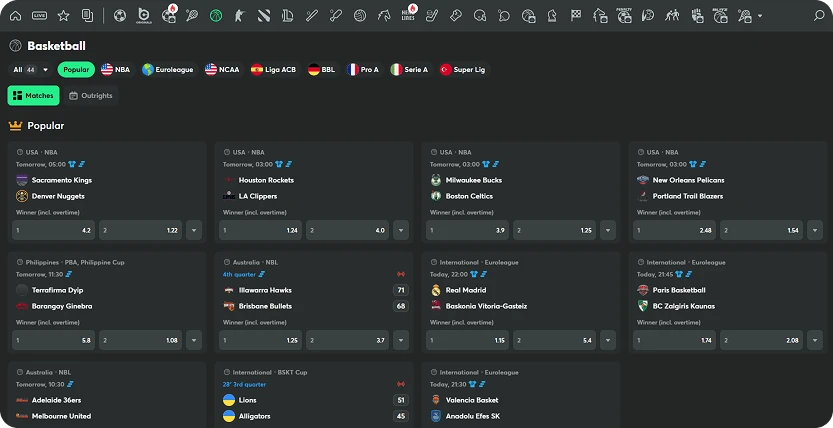Open Favorites star icon
Viewport: 833px width, 428px height.
point(64,16)
